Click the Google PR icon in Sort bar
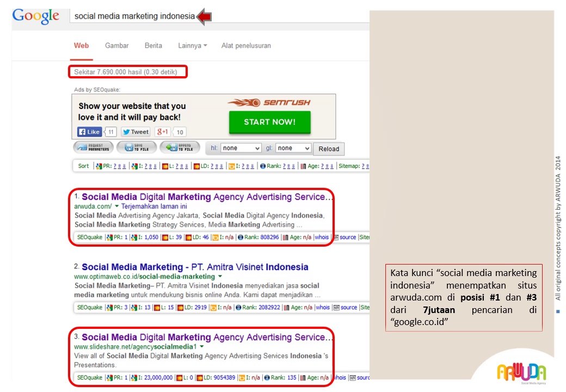This screenshot has width=566, height=392. (x=99, y=166)
